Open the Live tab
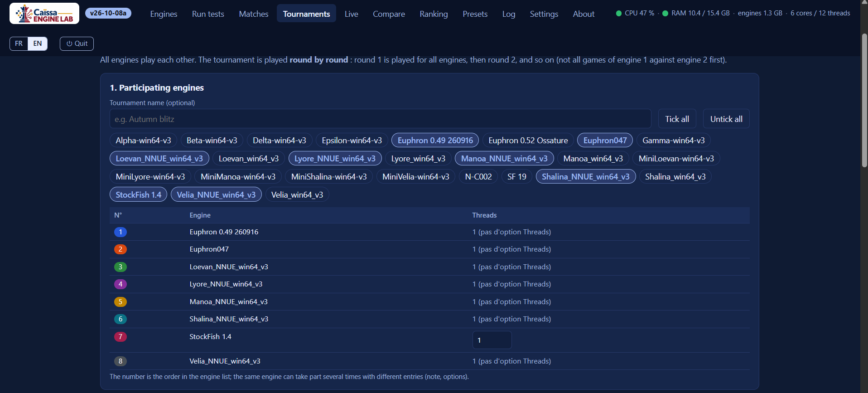This screenshot has width=868, height=393. coord(351,14)
